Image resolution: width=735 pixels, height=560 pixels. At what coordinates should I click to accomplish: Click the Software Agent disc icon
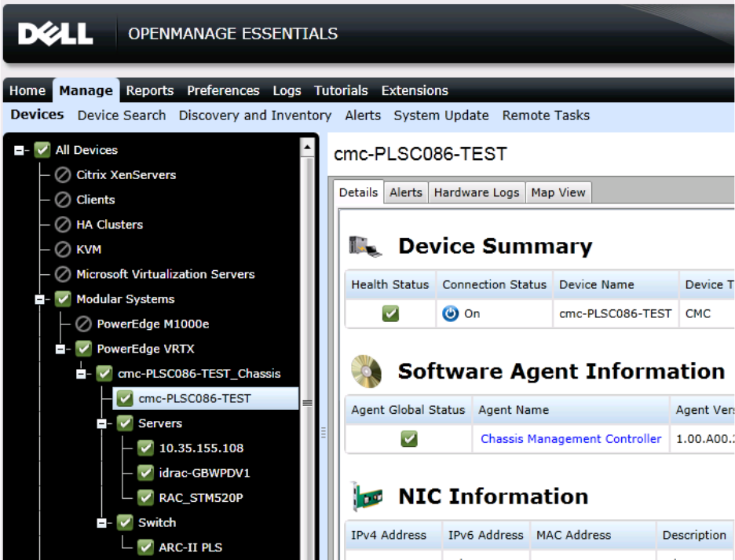coord(366,371)
